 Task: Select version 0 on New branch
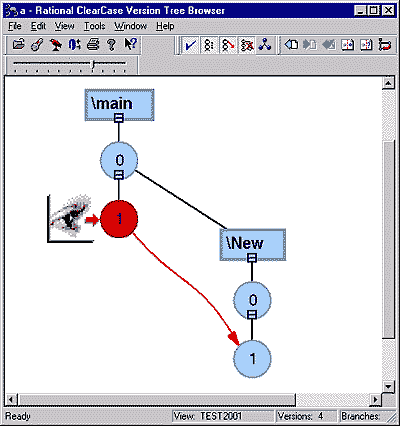click(252, 300)
